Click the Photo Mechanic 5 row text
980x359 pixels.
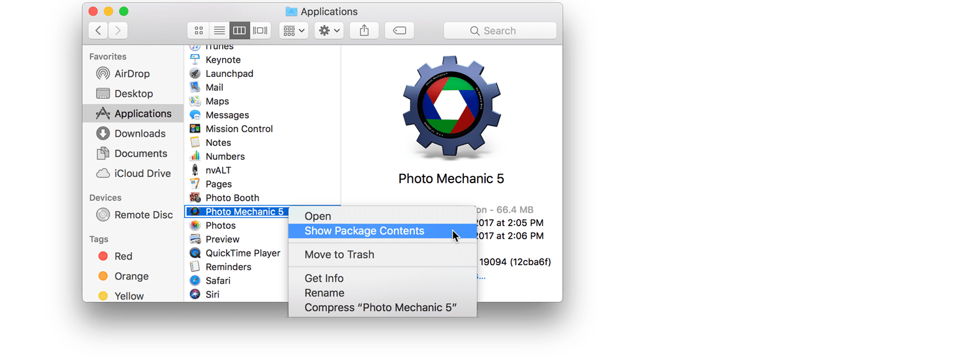(244, 212)
